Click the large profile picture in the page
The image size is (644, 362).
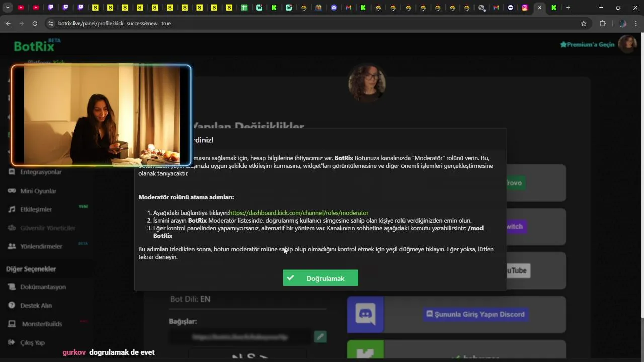(367, 83)
